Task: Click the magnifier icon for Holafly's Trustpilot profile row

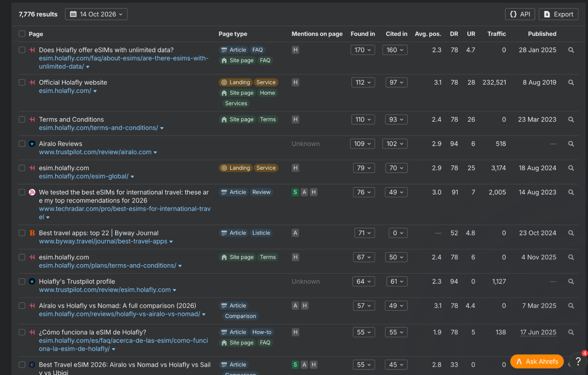Action: (571, 282)
